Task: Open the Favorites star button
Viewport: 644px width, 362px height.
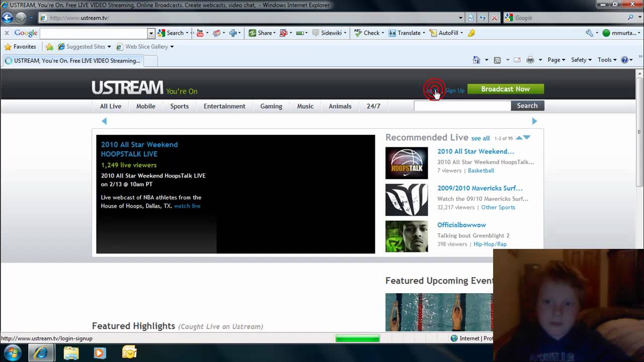Action: (x=20, y=46)
